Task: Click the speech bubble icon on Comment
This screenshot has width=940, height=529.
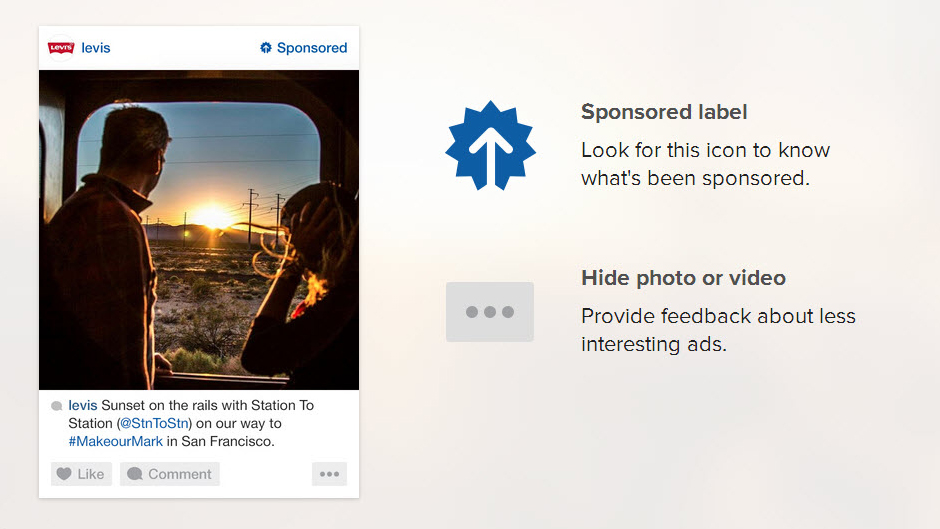Action: tap(134, 474)
